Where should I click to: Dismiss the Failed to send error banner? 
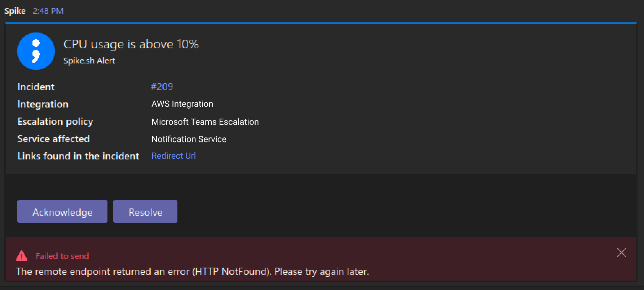[x=621, y=252]
